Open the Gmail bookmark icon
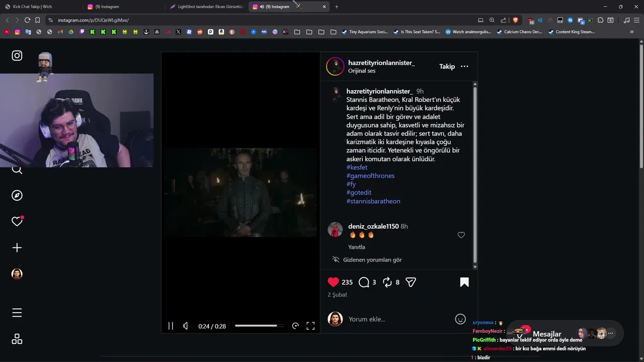Viewport: 644px width, 362px height. point(60,32)
